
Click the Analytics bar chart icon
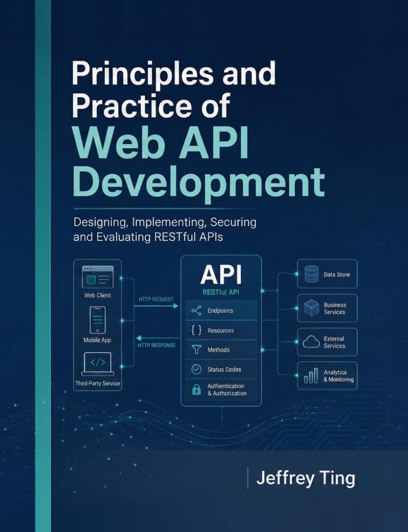[311, 376]
